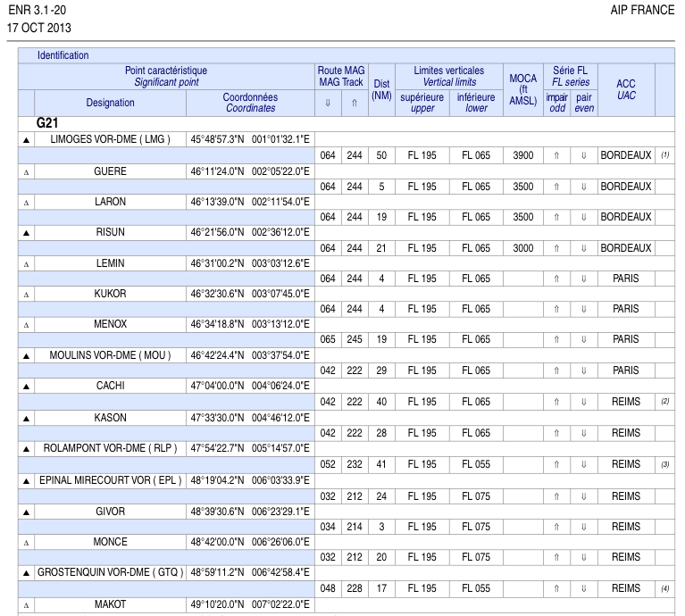The height and width of the screenshot is (616, 685).
Task: Select the MENOX waypoint name
Action: click(x=110, y=324)
